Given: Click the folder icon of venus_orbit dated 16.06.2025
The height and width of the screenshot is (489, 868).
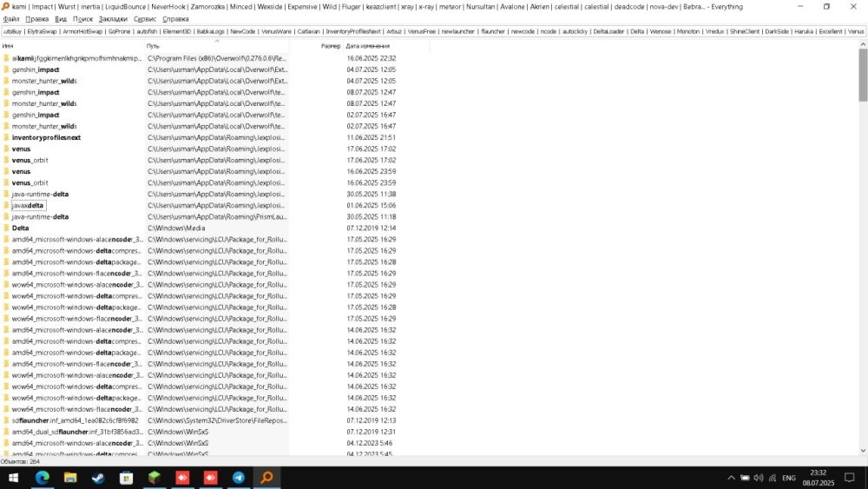Looking at the screenshot, I should tap(6, 182).
